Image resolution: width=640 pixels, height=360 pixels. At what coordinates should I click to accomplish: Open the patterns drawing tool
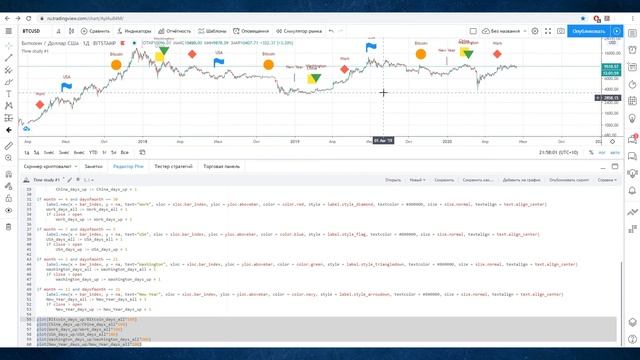click(9, 106)
